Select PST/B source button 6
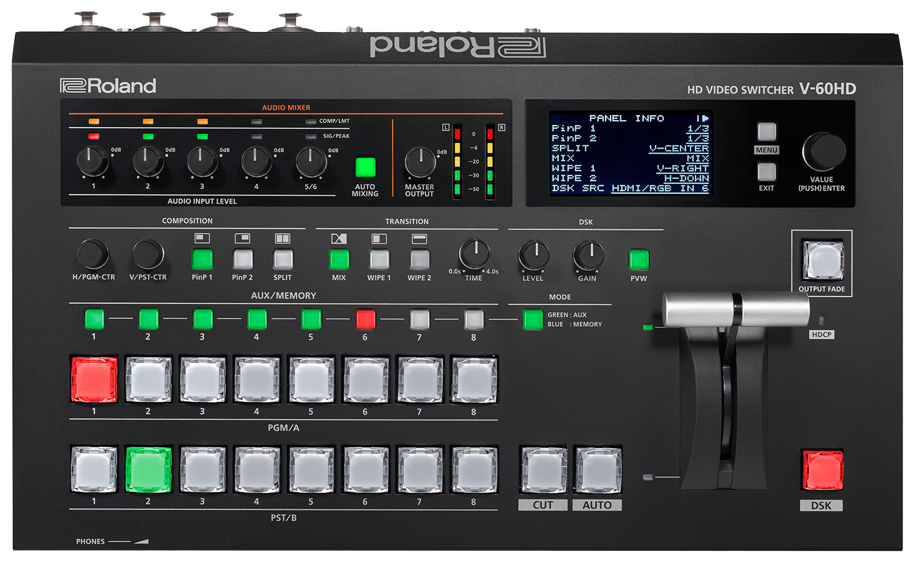The image size is (924, 573). click(365, 470)
